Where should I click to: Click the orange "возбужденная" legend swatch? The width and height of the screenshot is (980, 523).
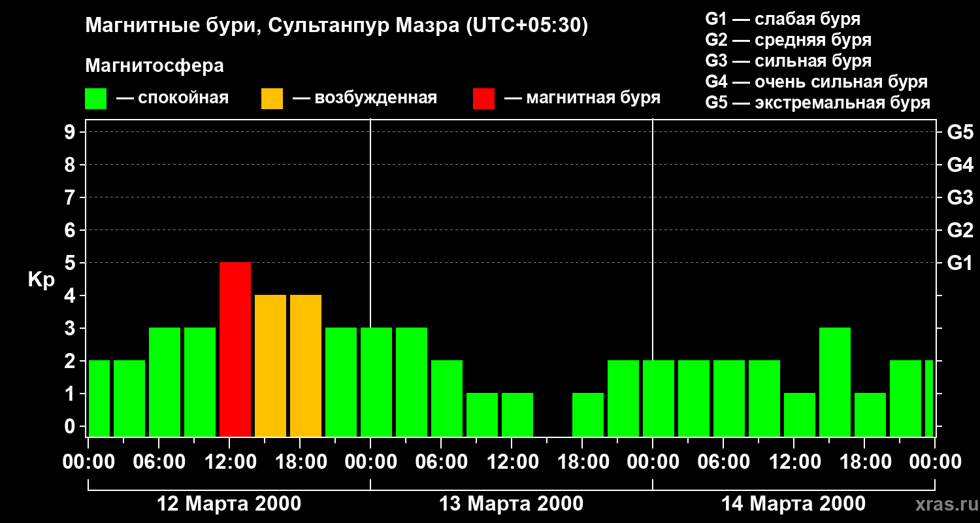click(x=272, y=98)
